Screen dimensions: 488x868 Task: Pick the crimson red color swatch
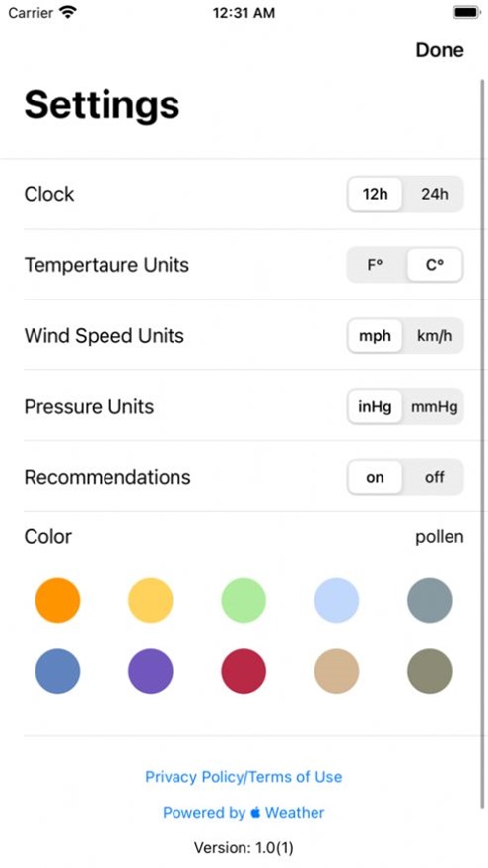[x=244, y=672]
